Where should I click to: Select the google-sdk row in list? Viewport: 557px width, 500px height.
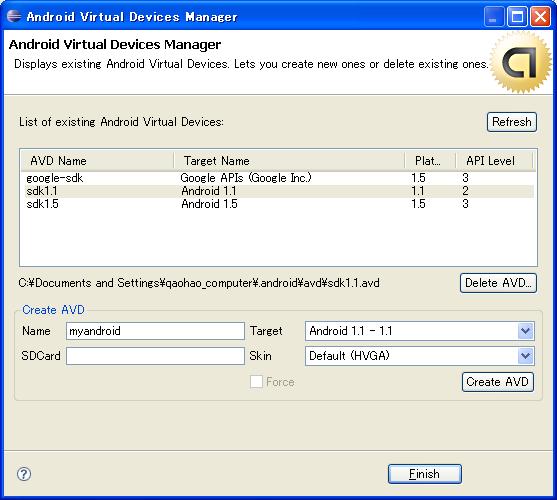[x=278, y=178]
